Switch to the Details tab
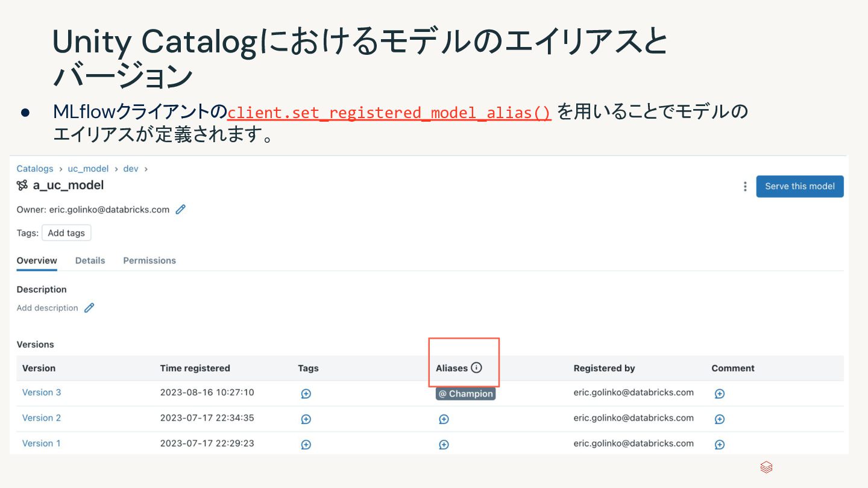The height and width of the screenshot is (488, 868). tap(90, 260)
